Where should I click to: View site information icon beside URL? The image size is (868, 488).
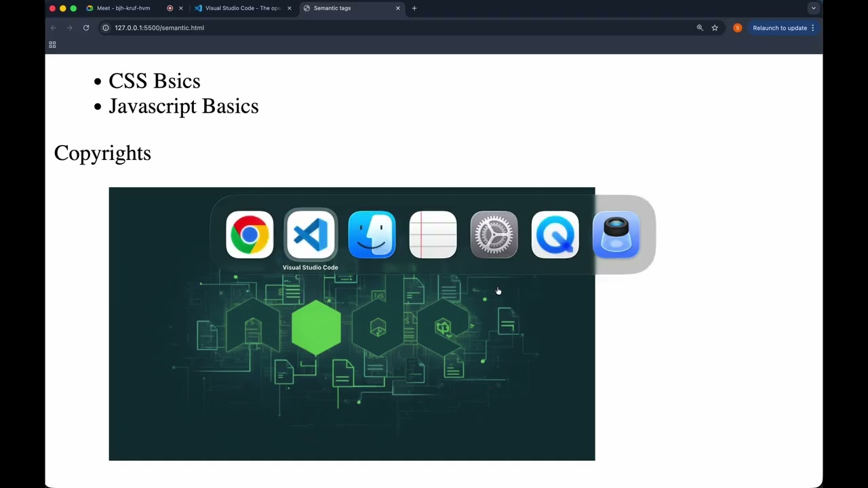click(105, 28)
